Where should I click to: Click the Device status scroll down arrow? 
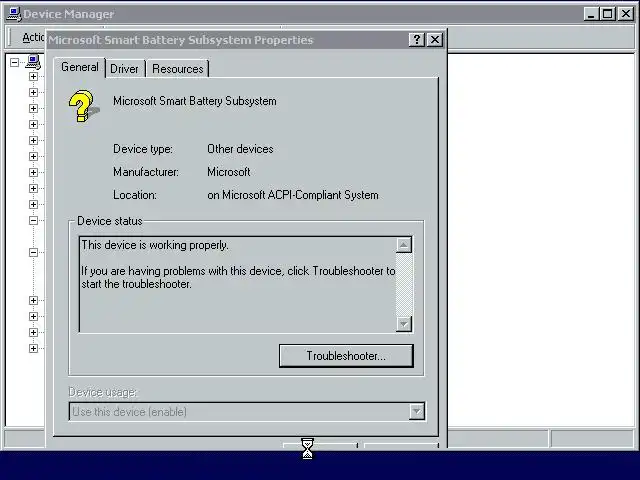[404, 324]
